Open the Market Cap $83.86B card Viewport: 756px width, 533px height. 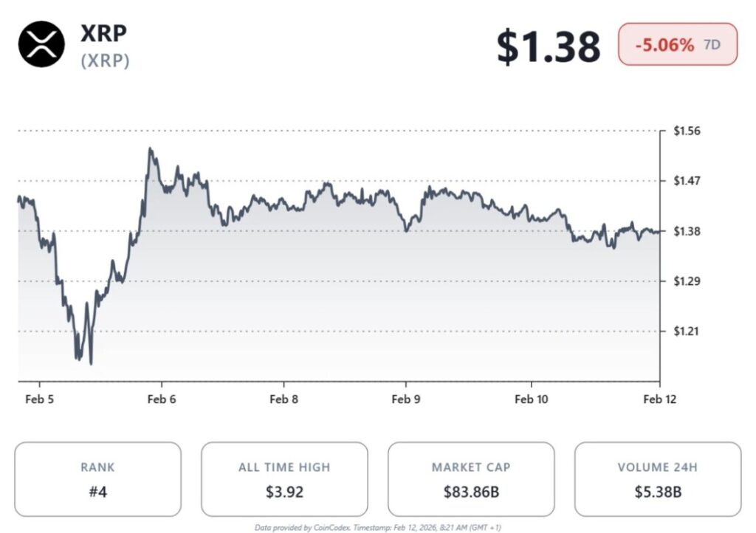click(x=471, y=479)
